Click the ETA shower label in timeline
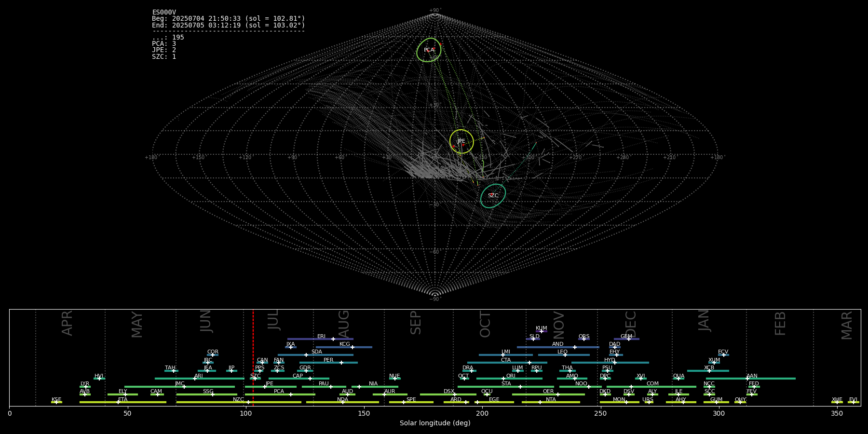This screenshot has height=434, width=868. 123,400
